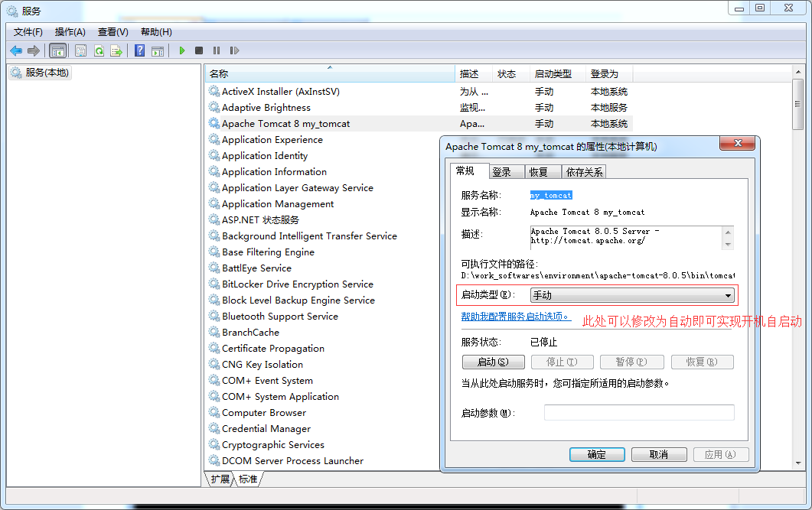Image resolution: width=812 pixels, height=510 pixels.
Task: Toggle Show/Hide Action Pane toolbar icon
Action: pos(158,50)
